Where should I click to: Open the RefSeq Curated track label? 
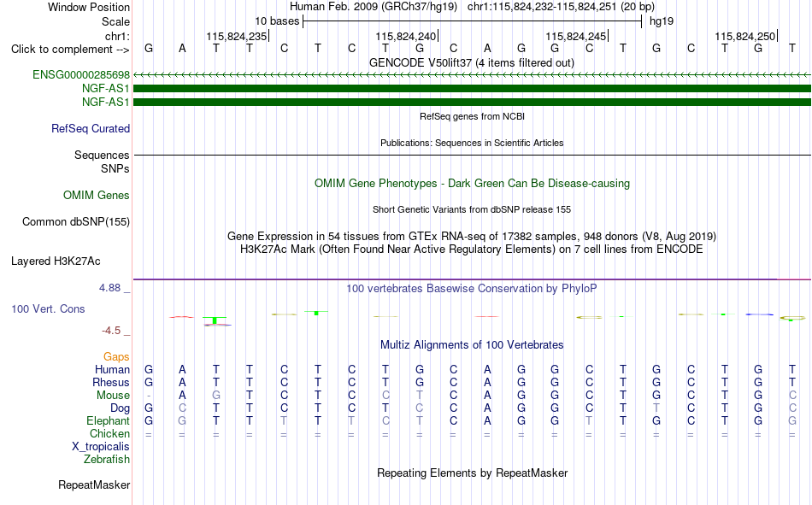(90, 128)
